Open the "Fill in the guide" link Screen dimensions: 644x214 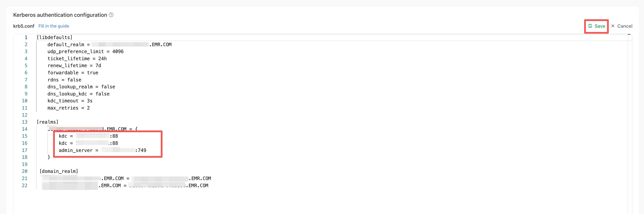(54, 26)
